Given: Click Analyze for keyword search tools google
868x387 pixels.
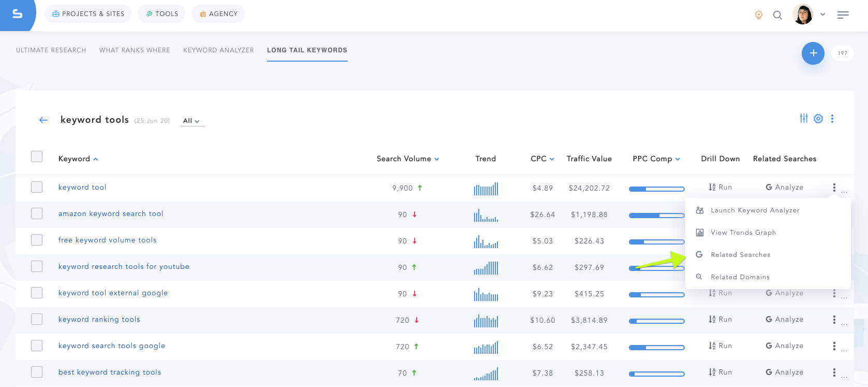Looking at the screenshot, I should click(784, 346).
